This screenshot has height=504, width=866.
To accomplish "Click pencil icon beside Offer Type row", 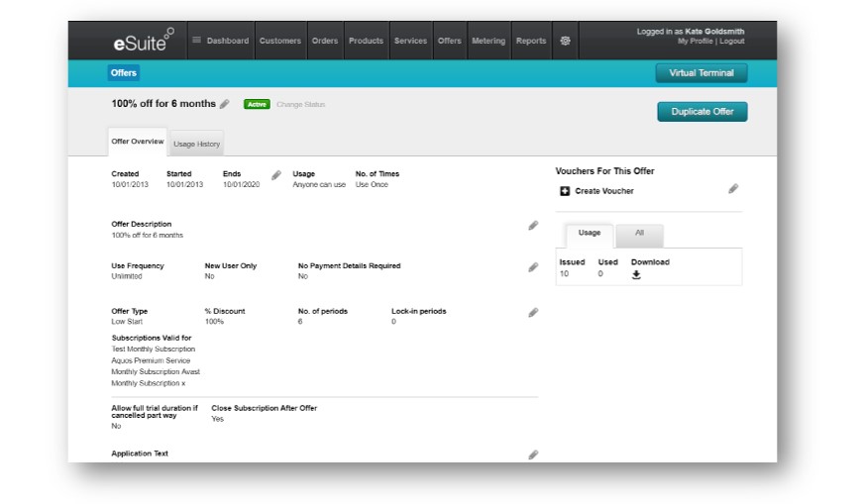I will (x=533, y=313).
